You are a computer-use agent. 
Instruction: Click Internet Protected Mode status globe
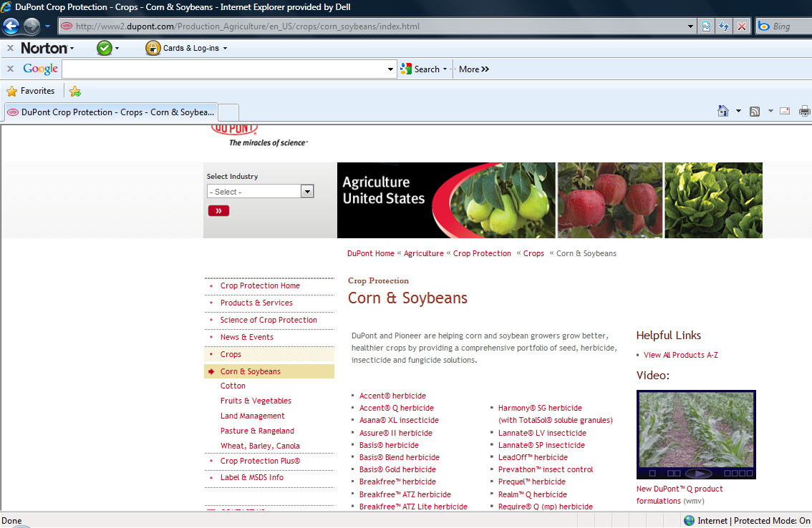pos(689,520)
